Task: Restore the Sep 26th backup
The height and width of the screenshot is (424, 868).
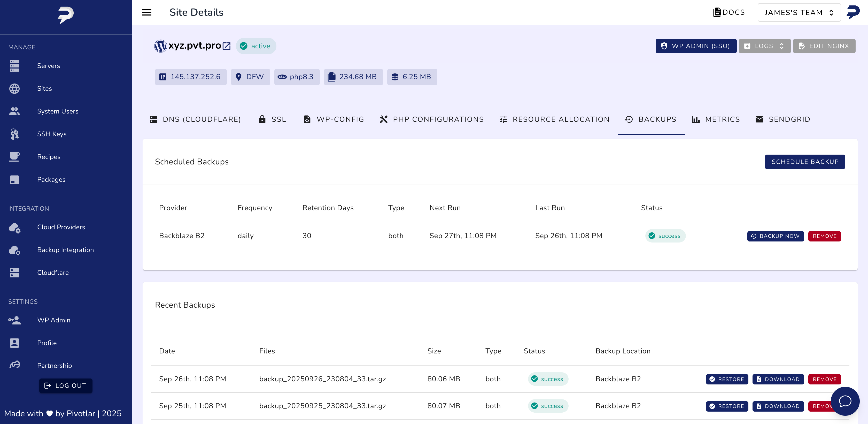Action: click(727, 379)
